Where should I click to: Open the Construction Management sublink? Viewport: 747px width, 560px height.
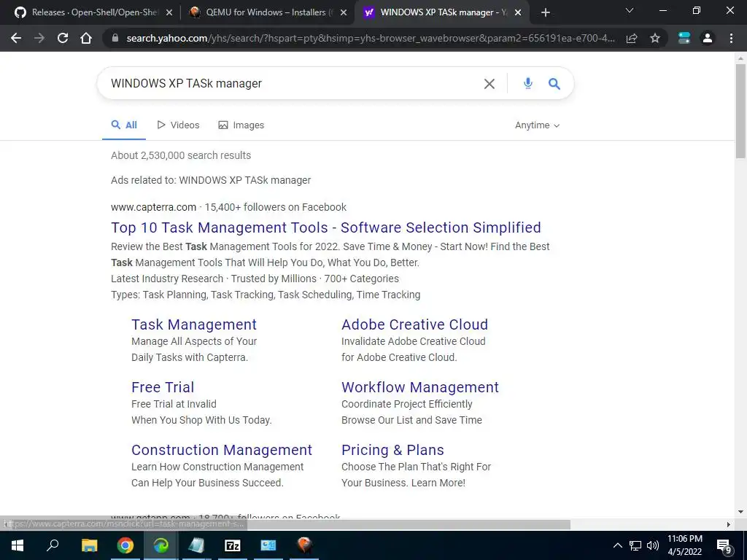coord(222,450)
